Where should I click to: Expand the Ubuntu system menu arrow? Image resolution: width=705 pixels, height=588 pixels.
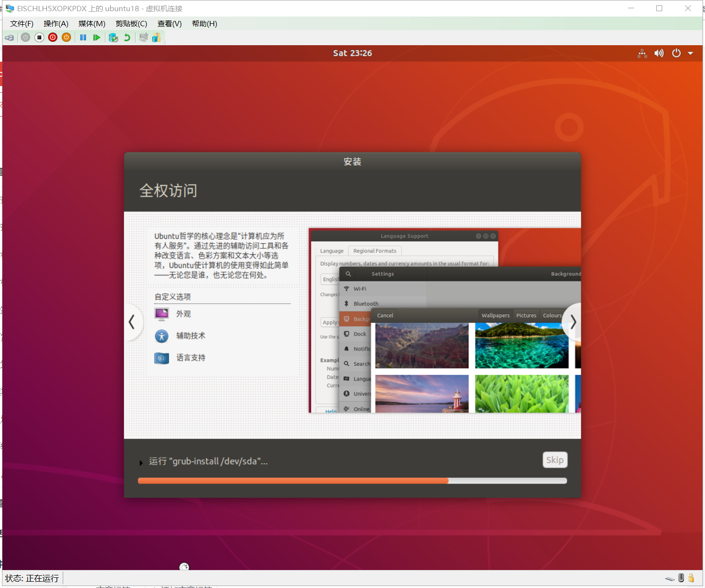click(690, 53)
